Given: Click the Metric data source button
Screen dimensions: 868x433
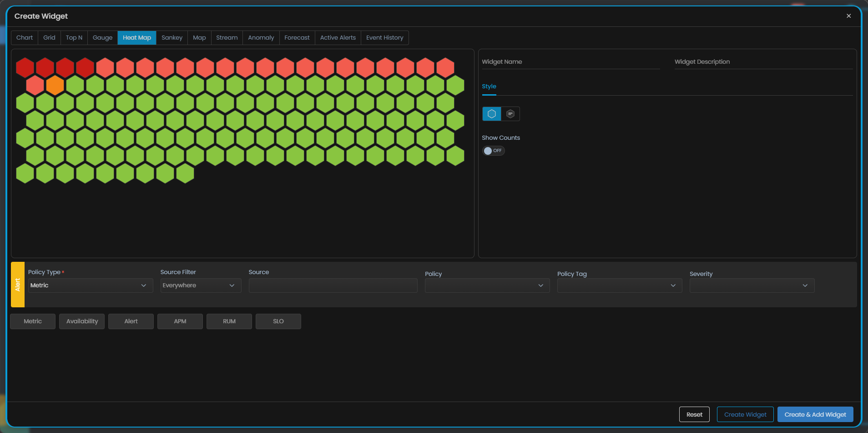Looking at the screenshot, I should click(33, 321).
